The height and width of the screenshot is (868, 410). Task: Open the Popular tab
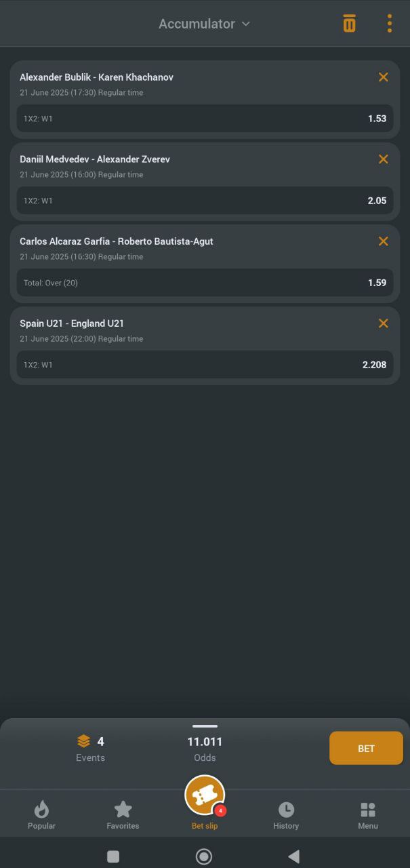[41, 814]
